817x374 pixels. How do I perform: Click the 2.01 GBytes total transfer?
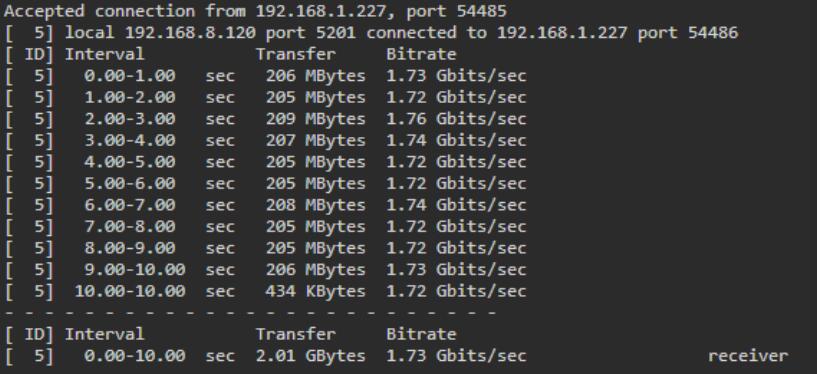pos(311,356)
